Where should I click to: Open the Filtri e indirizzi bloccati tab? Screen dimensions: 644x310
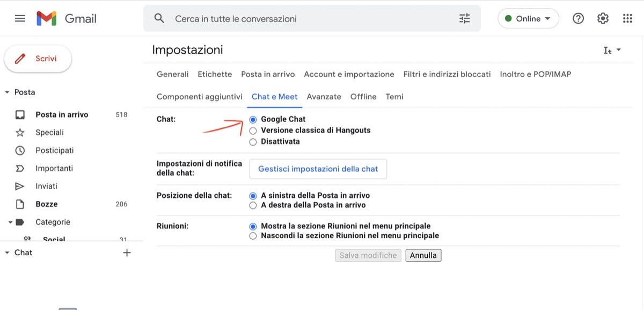(x=447, y=74)
